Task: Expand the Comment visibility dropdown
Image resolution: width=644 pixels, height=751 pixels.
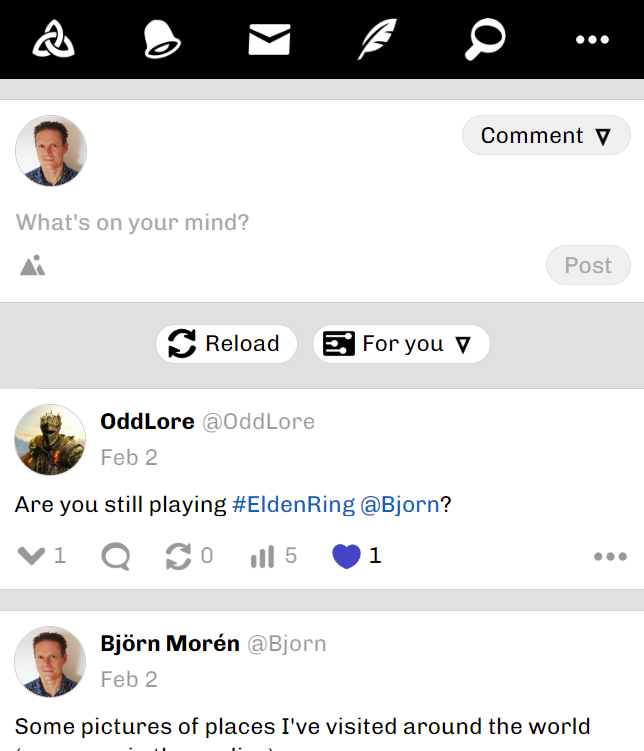Action: pos(546,136)
